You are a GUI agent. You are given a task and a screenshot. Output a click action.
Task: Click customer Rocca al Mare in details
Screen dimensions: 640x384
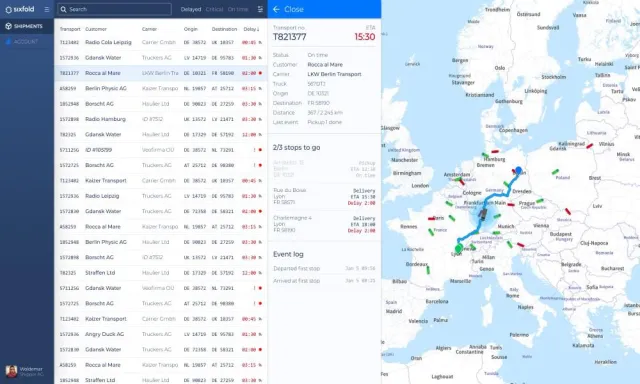tap(325, 64)
